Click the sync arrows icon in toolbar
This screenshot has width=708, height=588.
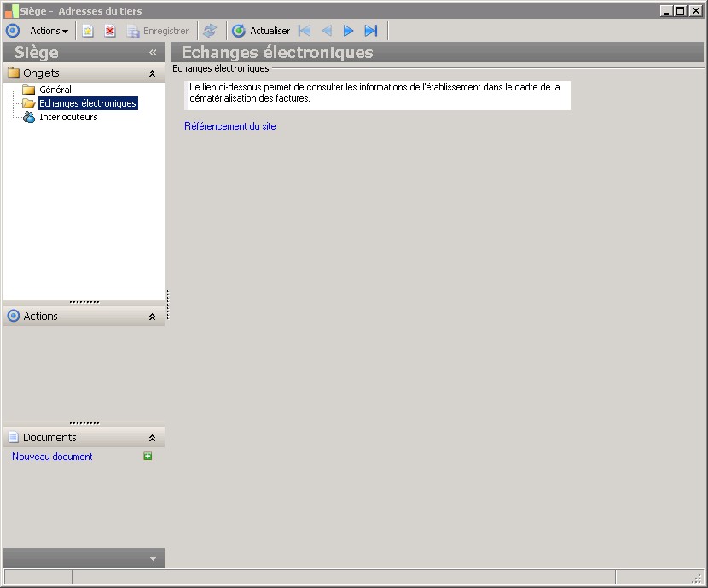tap(210, 31)
